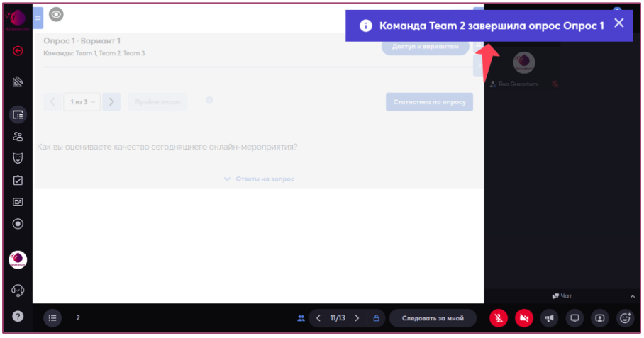Click Пройти опрос button
Image resolution: width=644 pixels, height=338 pixels.
pos(157,102)
